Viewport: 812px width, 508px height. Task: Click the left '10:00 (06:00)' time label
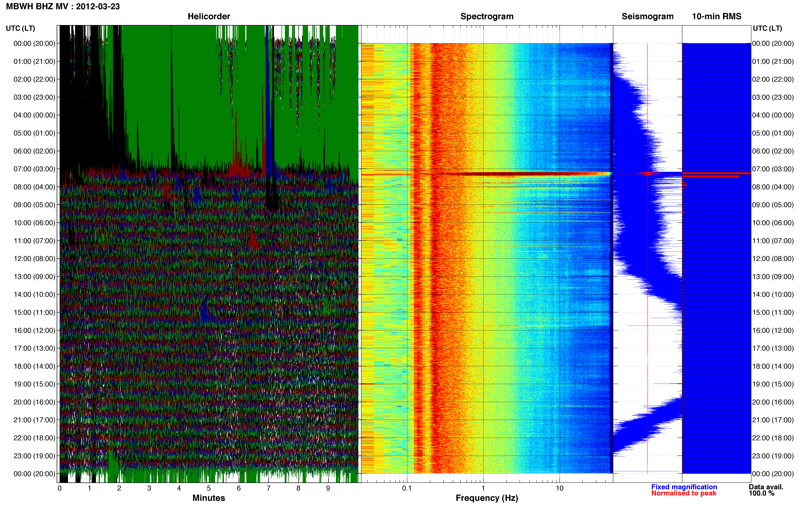(x=34, y=223)
